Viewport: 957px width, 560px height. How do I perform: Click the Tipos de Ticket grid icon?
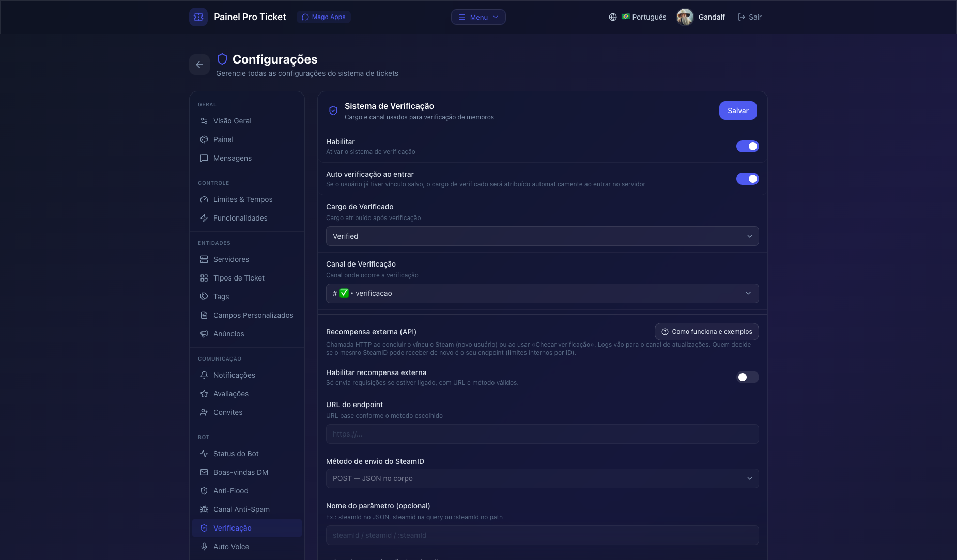click(204, 278)
